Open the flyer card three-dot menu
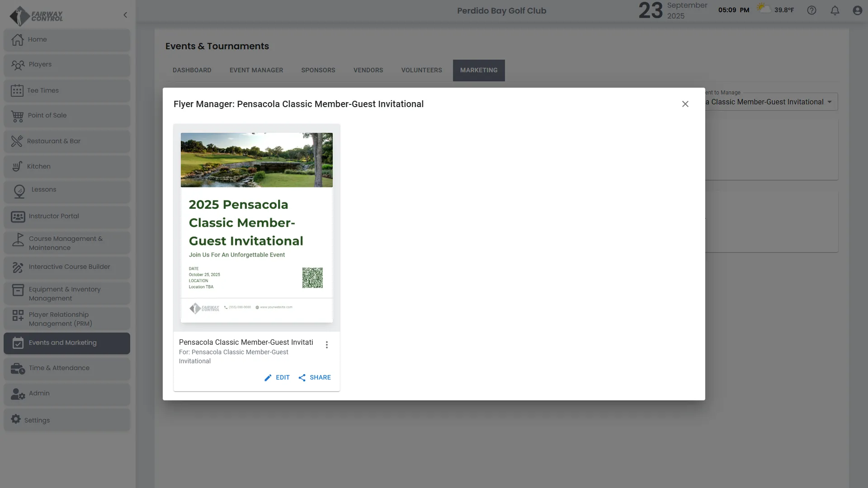This screenshot has width=868, height=488. 327,345
